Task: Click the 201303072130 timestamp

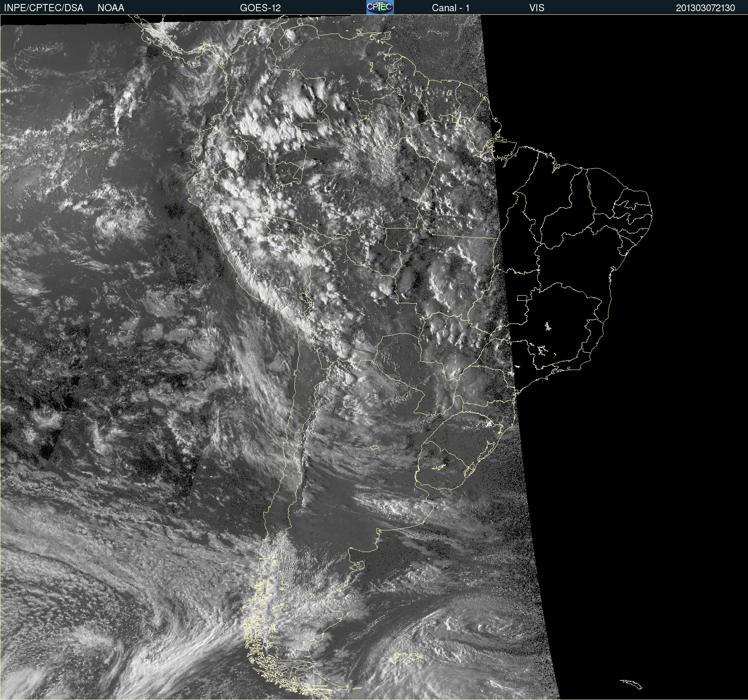Action: pyautogui.click(x=705, y=8)
